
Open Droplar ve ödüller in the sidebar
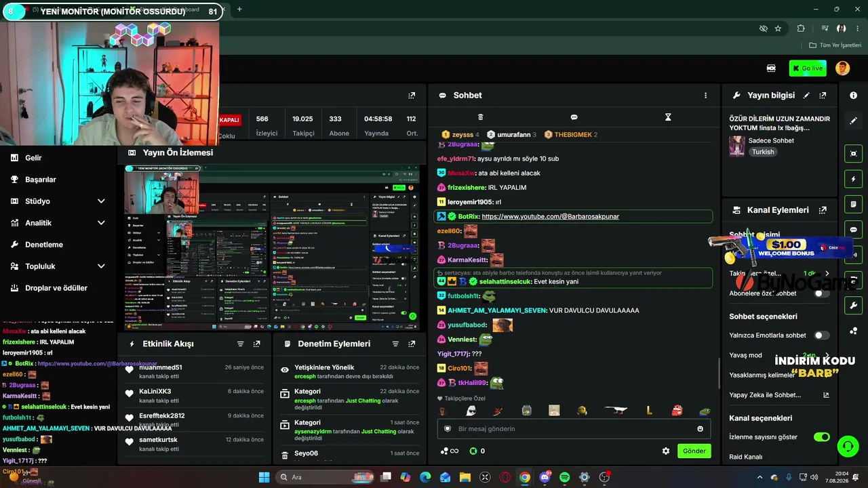pos(58,288)
